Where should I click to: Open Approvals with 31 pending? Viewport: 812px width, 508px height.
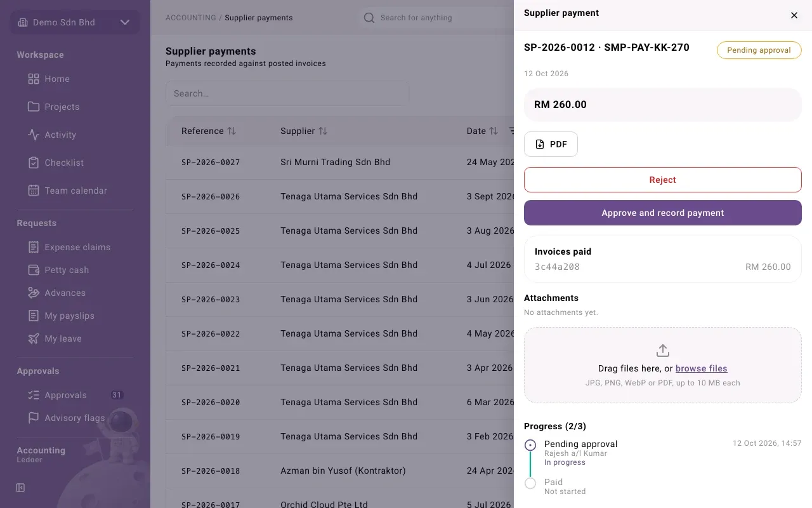pyautogui.click(x=75, y=395)
